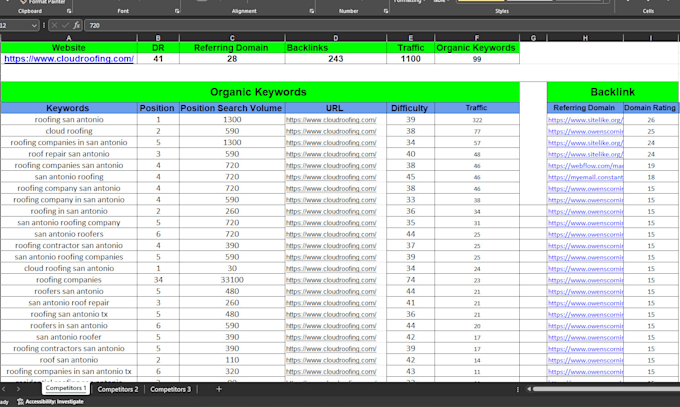
Task: Open the Number format dialog launcher
Action: (386, 11)
